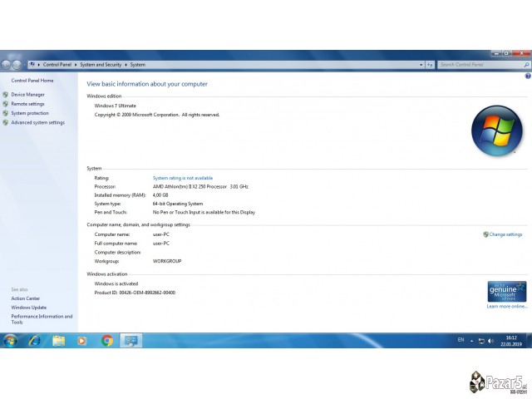Select 'Control Panel' in the address breadcrumb
This screenshot has width=532, height=399.
coord(57,64)
